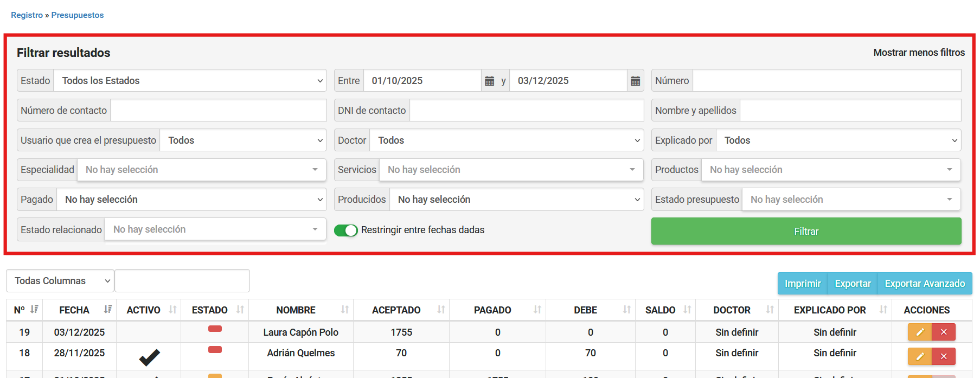Go to Registro breadcrumb

(x=27, y=15)
